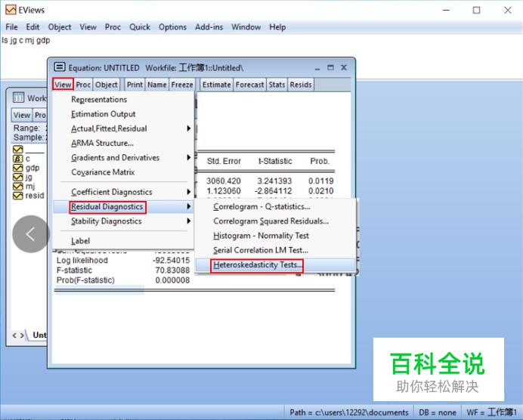Viewport: 523px width, 420px height.
Task: Click the Std. Error column header
Action: 224,162
